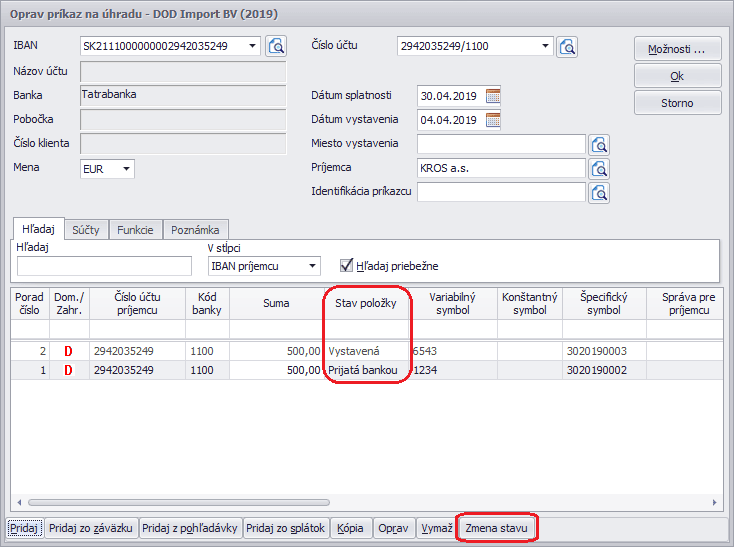Viewport: 734px width, 547px height.
Task: Click the lookup icon beside Číslo účtu
Action: point(568,46)
